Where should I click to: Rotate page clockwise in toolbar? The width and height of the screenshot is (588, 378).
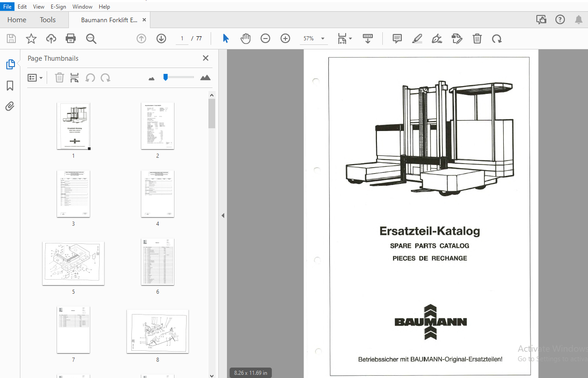[x=497, y=39]
